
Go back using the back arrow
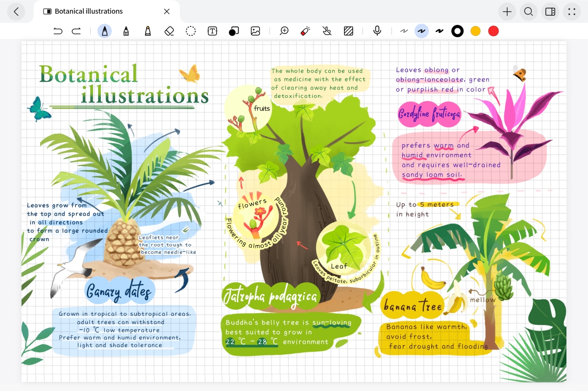(16, 12)
